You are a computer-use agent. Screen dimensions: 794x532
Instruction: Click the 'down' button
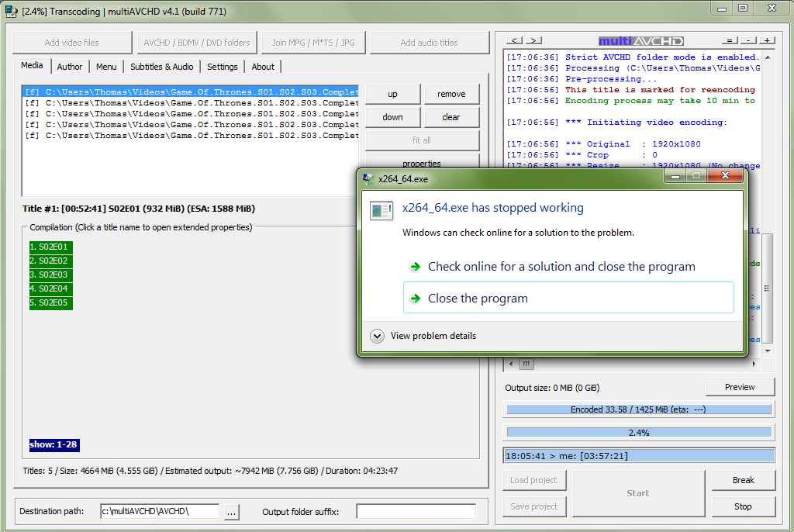[x=392, y=117]
